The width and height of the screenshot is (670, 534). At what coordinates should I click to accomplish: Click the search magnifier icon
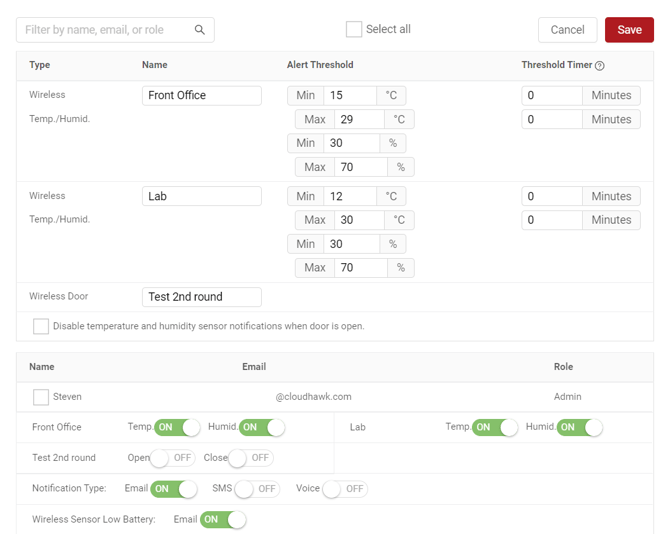click(x=200, y=30)
